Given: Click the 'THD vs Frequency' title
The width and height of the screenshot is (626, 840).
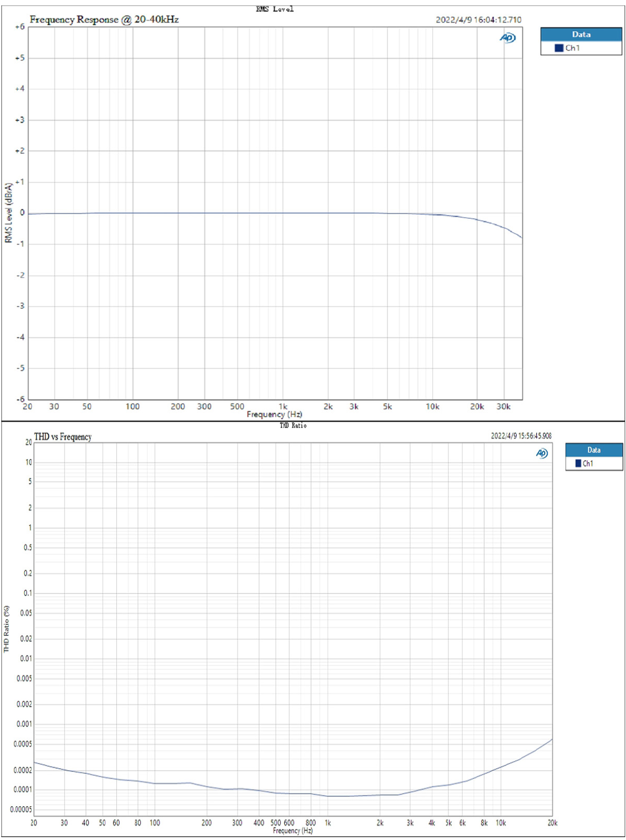Looking at the screenshot, I should tap(63, 436).
